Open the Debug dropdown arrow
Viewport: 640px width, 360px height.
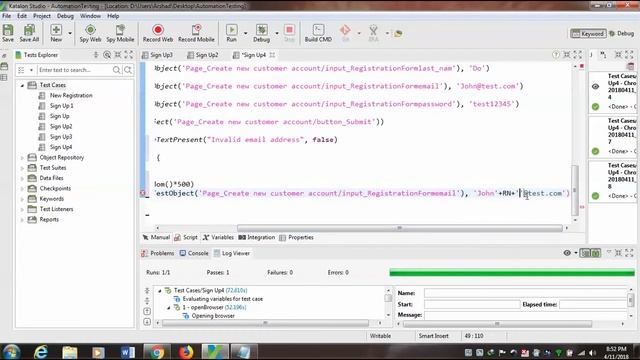pos(277,33)
